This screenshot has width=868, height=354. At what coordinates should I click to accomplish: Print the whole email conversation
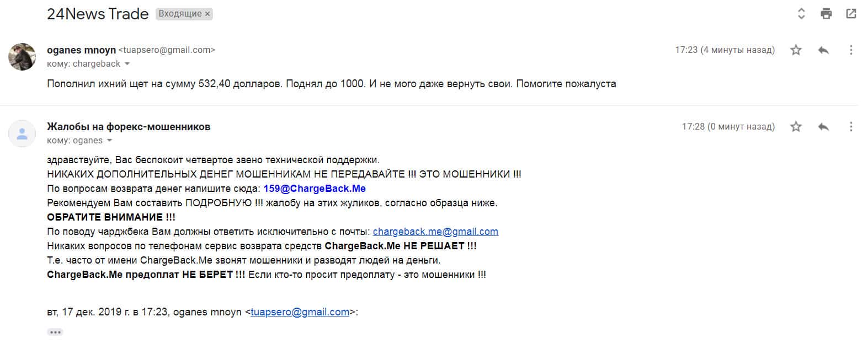(x=826, y=14)
